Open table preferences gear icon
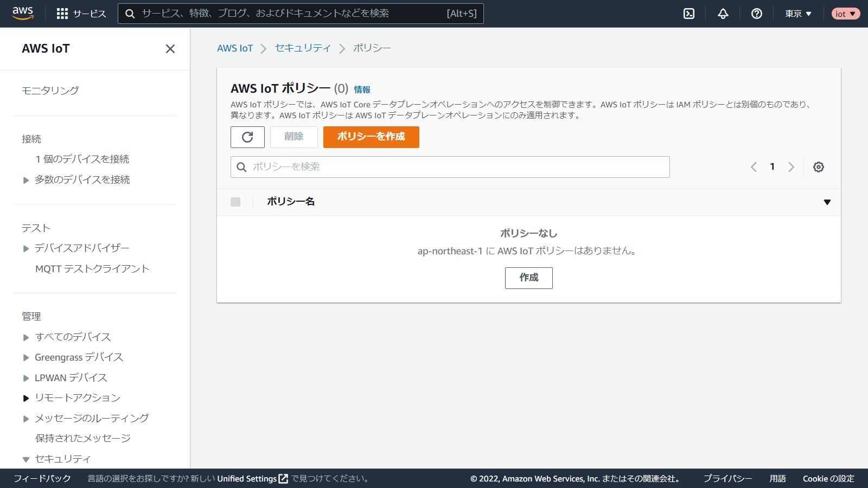Viewport: 868px width, 488px height. (x=819, y=167)
